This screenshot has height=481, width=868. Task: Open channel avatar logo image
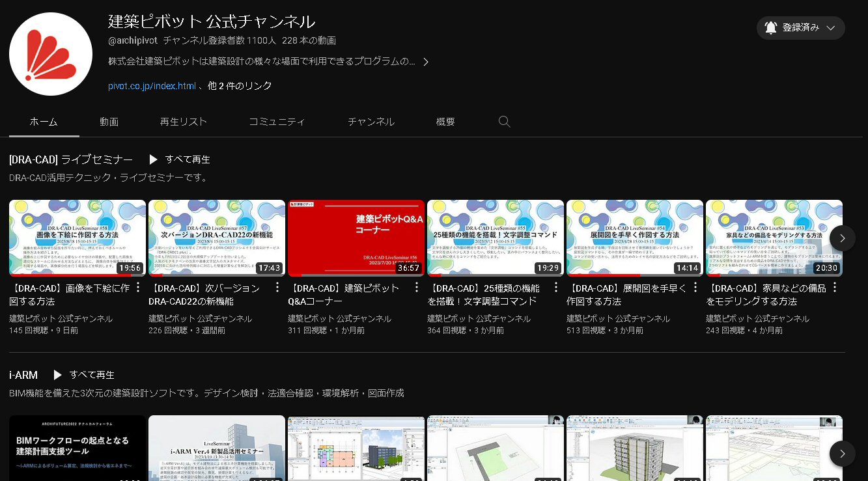[51, 54]
